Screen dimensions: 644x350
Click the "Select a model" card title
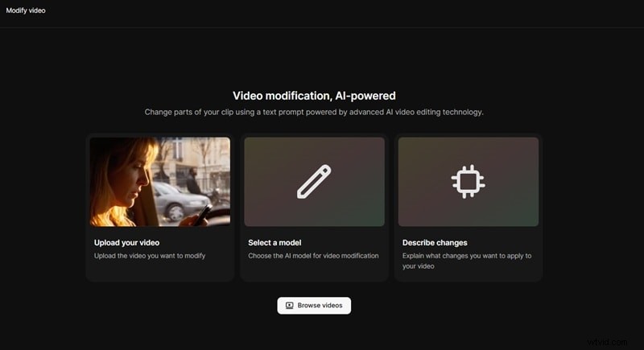pyautogui.click(x=276, y=242)
